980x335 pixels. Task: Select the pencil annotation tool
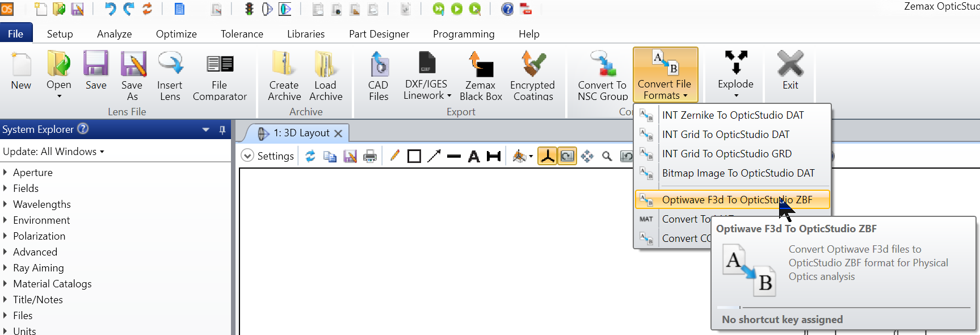pos(395,156)
